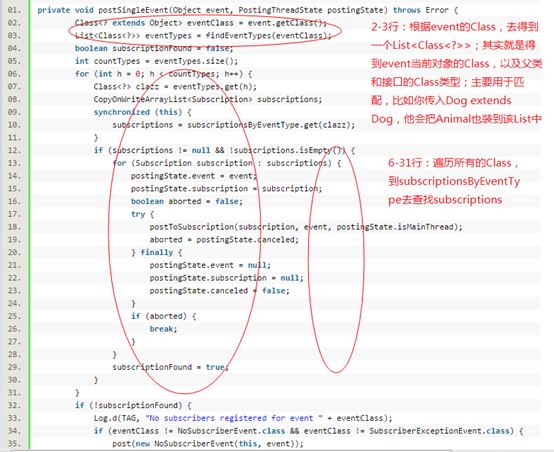Click 'int countTypes = eventTypes.size();' line
The width and height of the screenshot is (554, 452).
[x=156, y=61]
